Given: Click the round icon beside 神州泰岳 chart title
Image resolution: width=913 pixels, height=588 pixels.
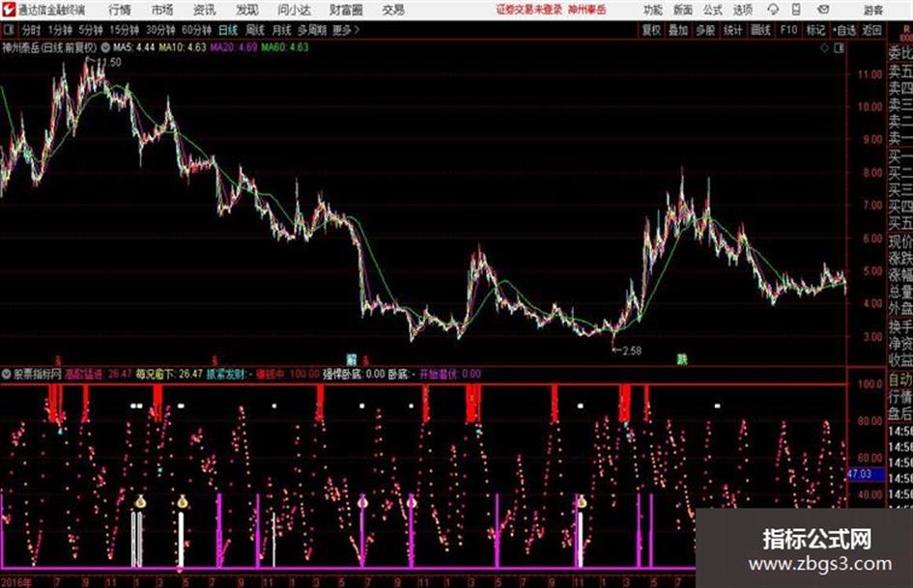Looking at the screenshot, I should (x=105, y=47).
